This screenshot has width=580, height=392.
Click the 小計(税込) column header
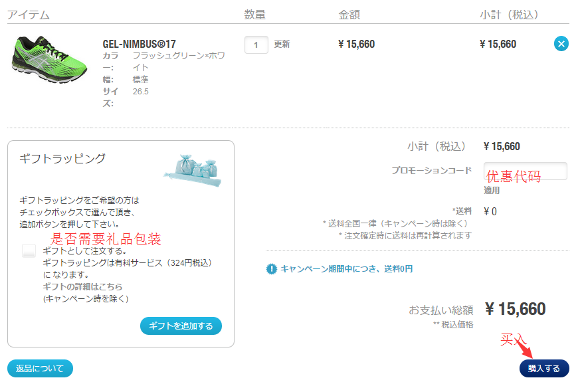[509, 15]
